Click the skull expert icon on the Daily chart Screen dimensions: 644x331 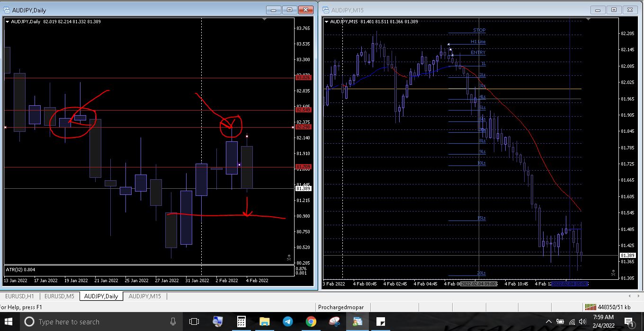coord(289,258)
